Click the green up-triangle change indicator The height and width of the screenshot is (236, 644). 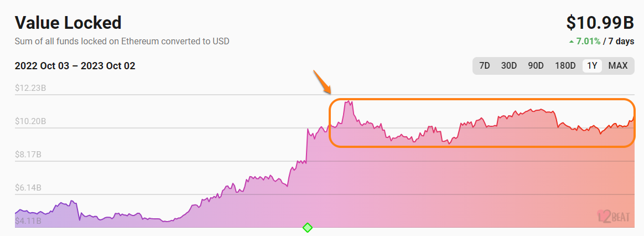point(570,41)
